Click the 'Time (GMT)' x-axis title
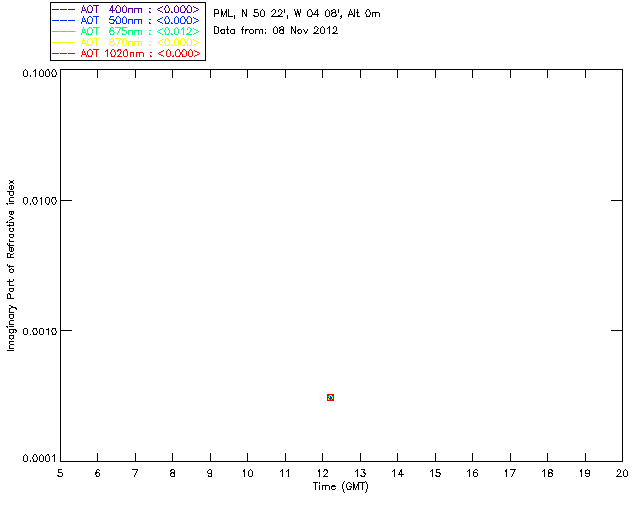The height and width of the screenshot is (512, 640). [341, 487]
